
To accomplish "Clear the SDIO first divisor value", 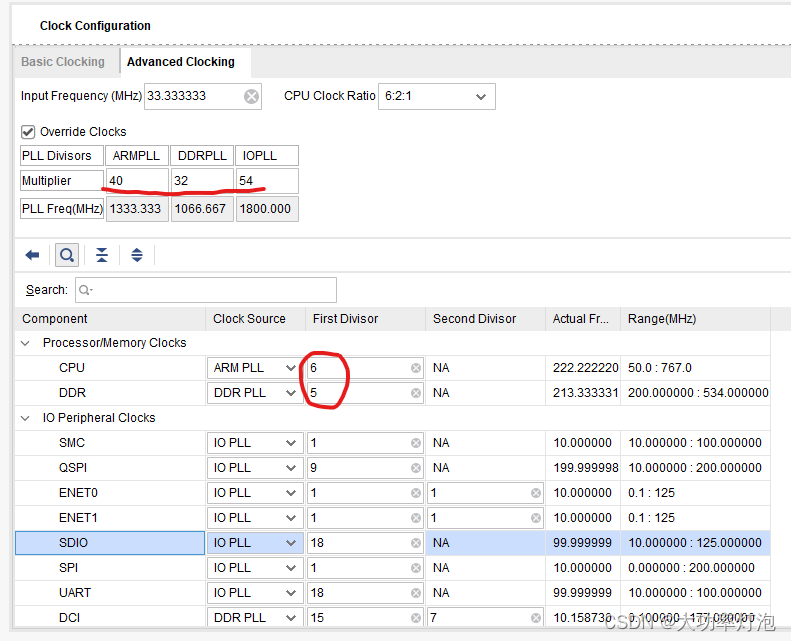I will coord(416,543).
